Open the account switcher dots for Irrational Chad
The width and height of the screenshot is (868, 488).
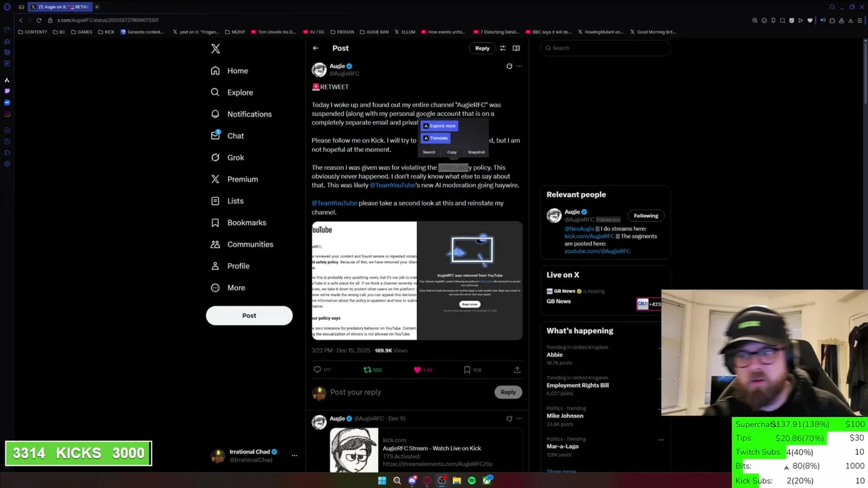(294, 455)
